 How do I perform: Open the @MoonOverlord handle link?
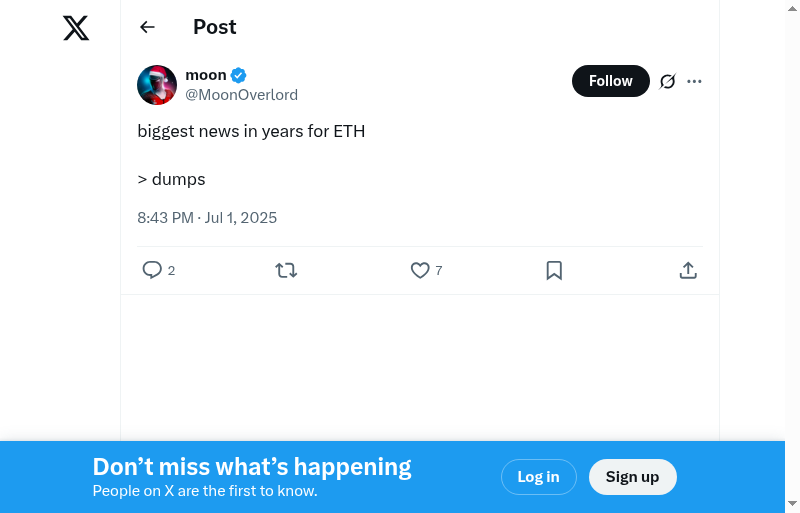click(241, 95)
